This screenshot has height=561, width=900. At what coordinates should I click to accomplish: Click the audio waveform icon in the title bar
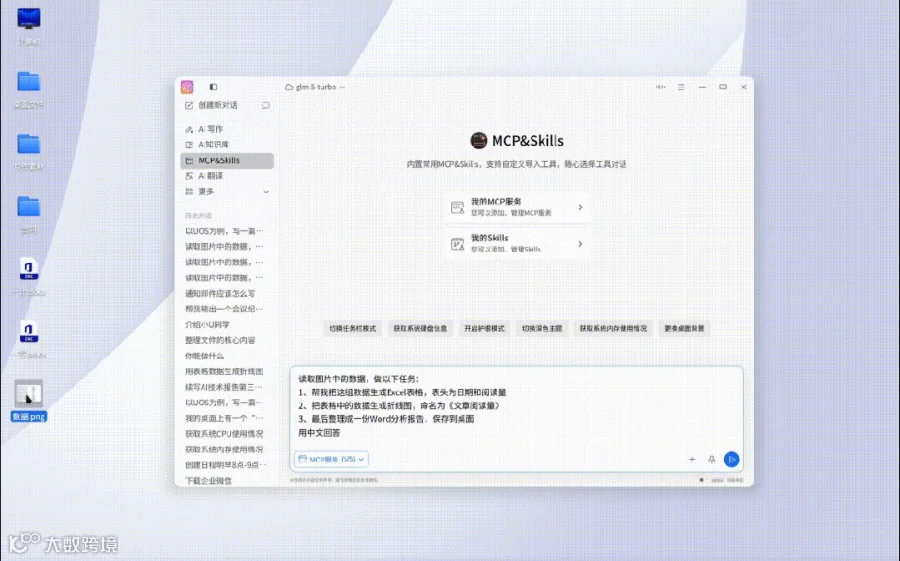(x=661, y=87)
